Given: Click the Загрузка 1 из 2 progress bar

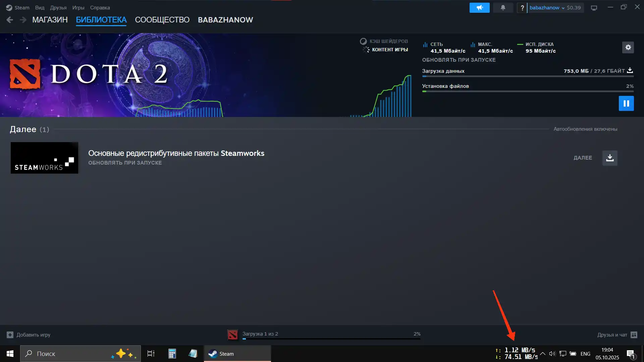Looking at the screenshot, I should coord(331,339).
